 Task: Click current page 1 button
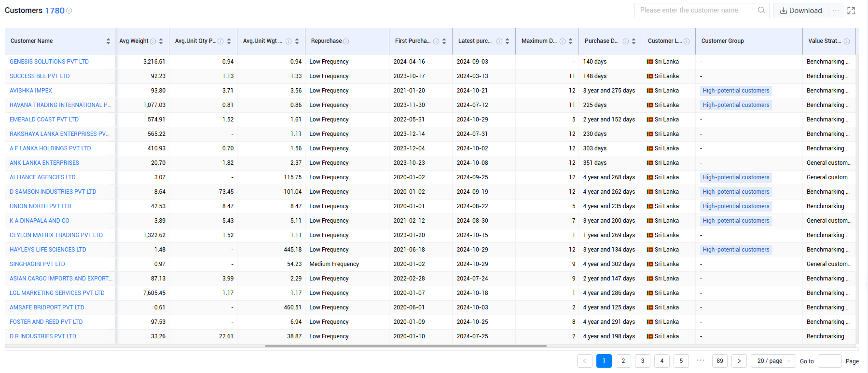[x=604, y=361]
